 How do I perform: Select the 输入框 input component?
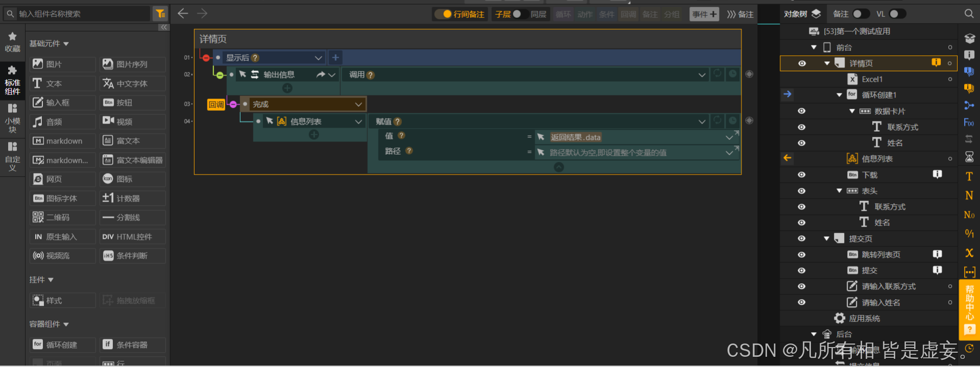click(x=62, y=103)
